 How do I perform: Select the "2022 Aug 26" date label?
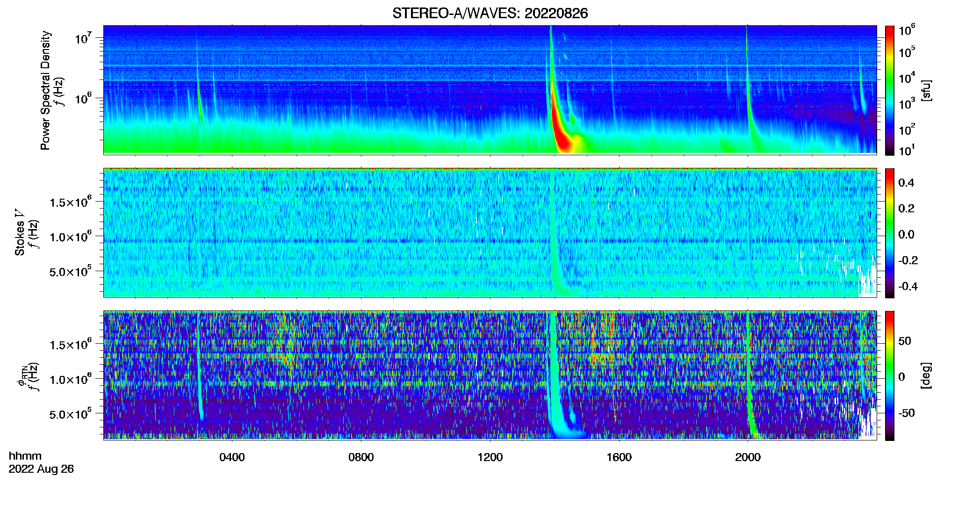41,469
